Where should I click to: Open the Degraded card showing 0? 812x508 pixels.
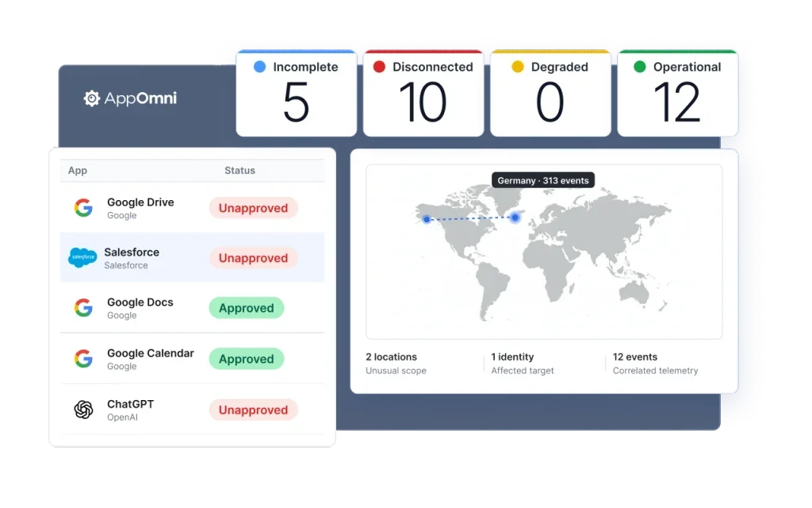click(x=550, y=94)
